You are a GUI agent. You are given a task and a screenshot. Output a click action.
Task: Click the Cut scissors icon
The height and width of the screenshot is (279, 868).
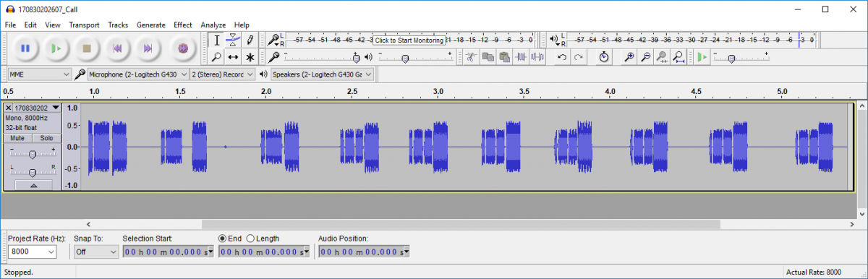coord(471,57)
